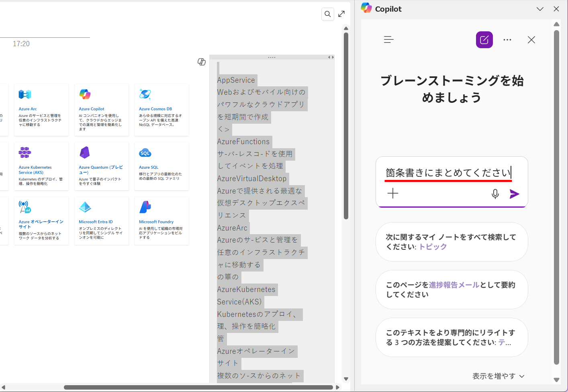Enable voice input with the microphone icon
Image resolution: width=568 pixels, height=392 pixels.
[495, 193]
